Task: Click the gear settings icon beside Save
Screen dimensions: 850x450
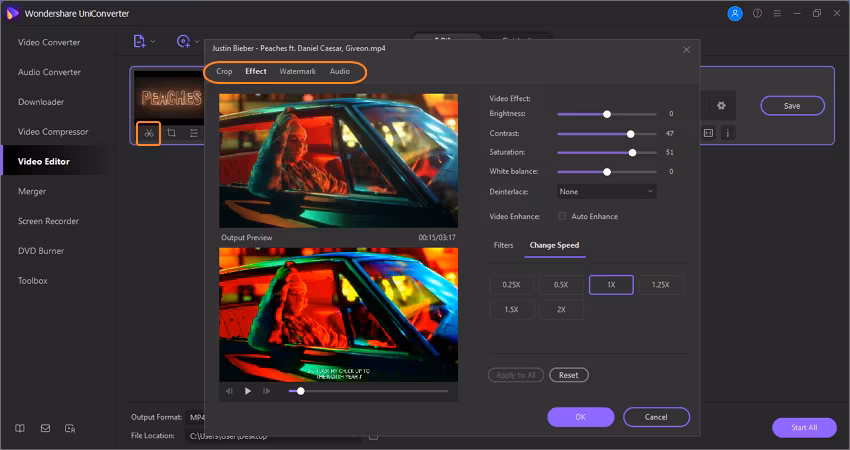Action: click(x=721, y=106)
